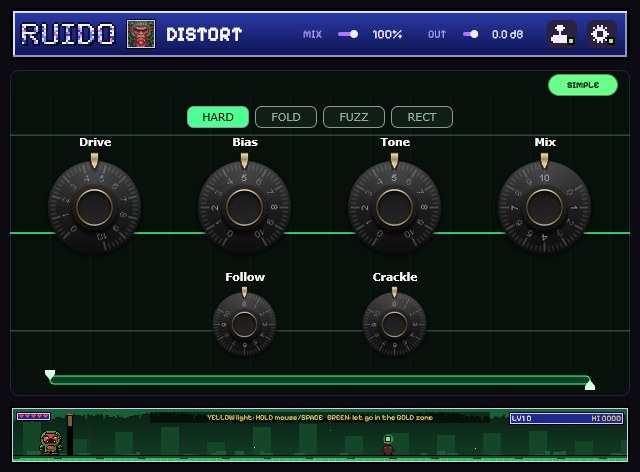Viewport: 640px width, 472px height.
Task: Click the Bias label
Action: (245, 142)
